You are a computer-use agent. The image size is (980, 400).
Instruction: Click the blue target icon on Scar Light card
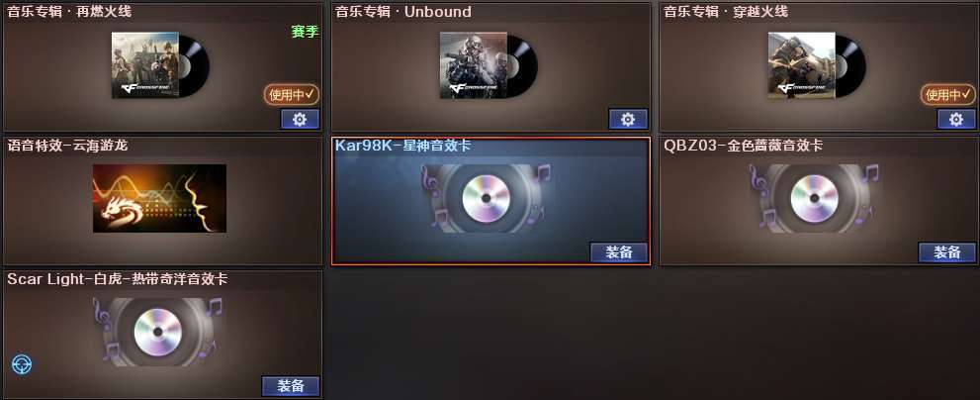pyautogui.click(x=22, y=364)
